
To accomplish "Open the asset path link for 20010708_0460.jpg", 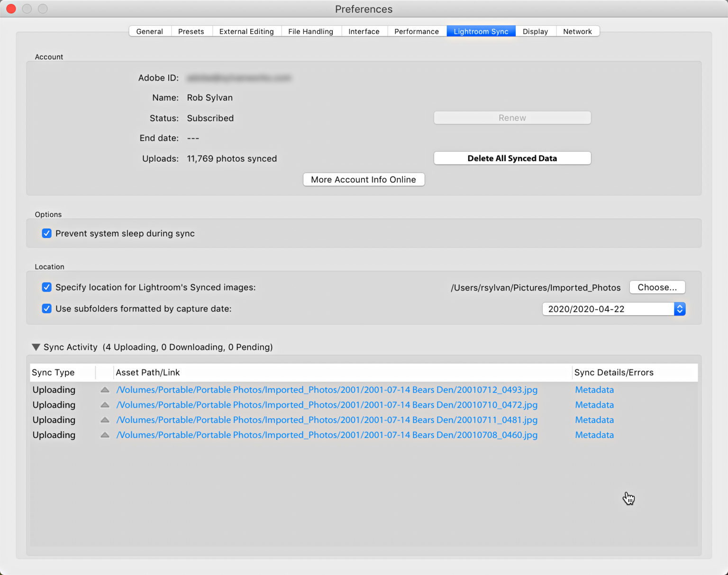I will point(327,435).
